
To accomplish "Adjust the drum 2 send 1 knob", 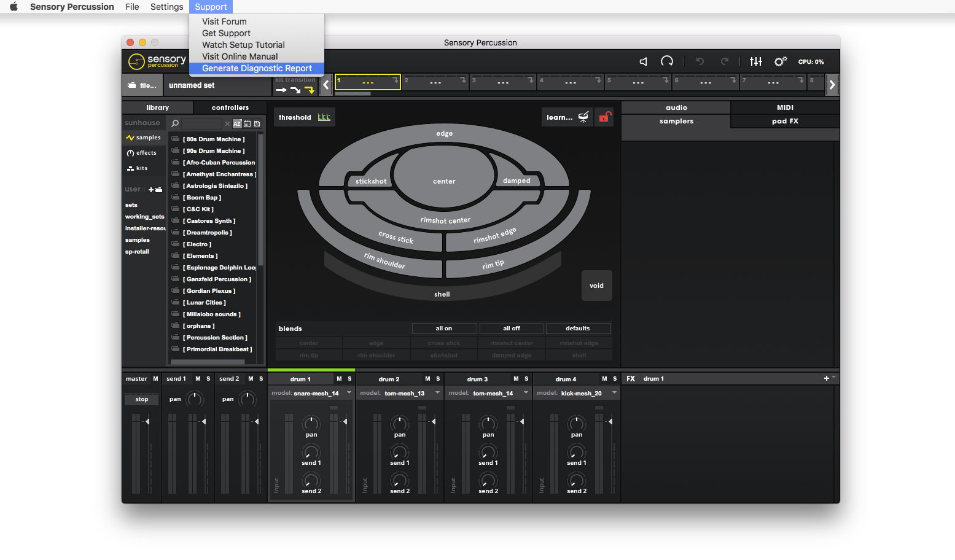I will 400,452.
